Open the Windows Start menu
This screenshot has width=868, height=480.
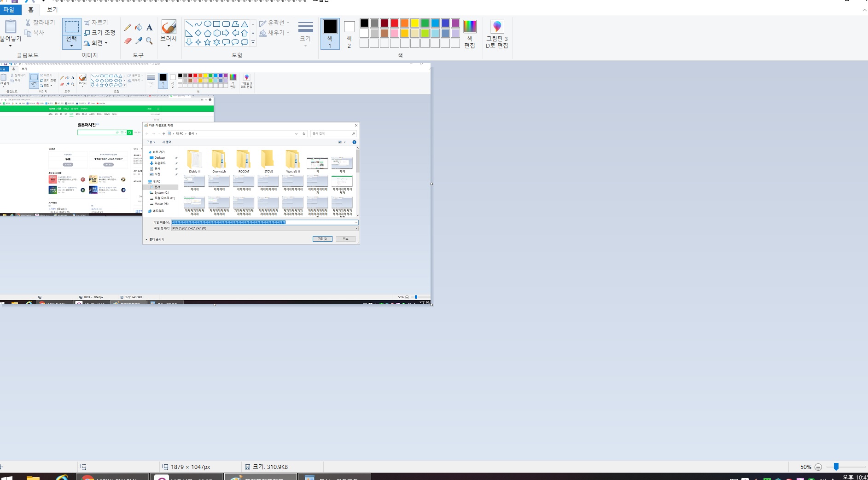tap(7, 478)
